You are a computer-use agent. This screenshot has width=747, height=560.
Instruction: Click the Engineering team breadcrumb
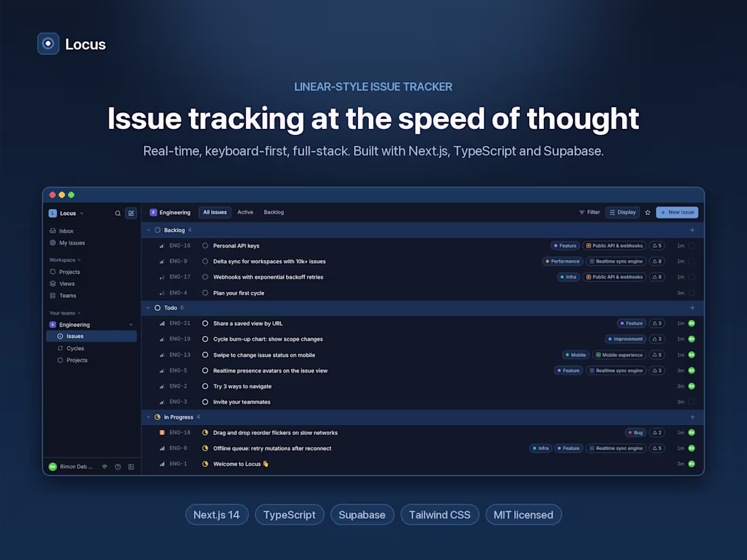point(170,212)
